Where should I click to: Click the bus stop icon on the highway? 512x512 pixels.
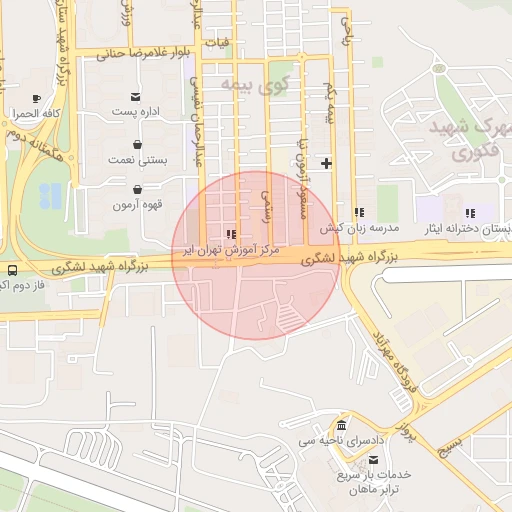click(13, 270)
